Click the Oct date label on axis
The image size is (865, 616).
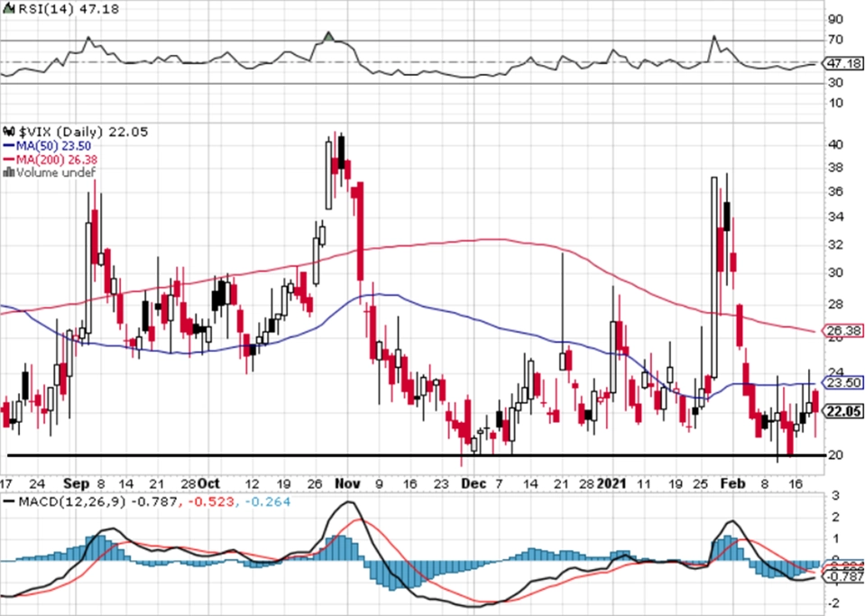point(208,483)
